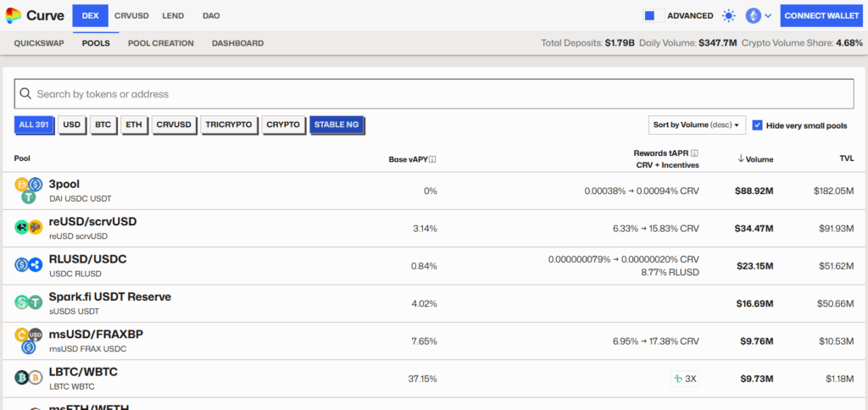Open Base vAPY info icon

[433, 159]
